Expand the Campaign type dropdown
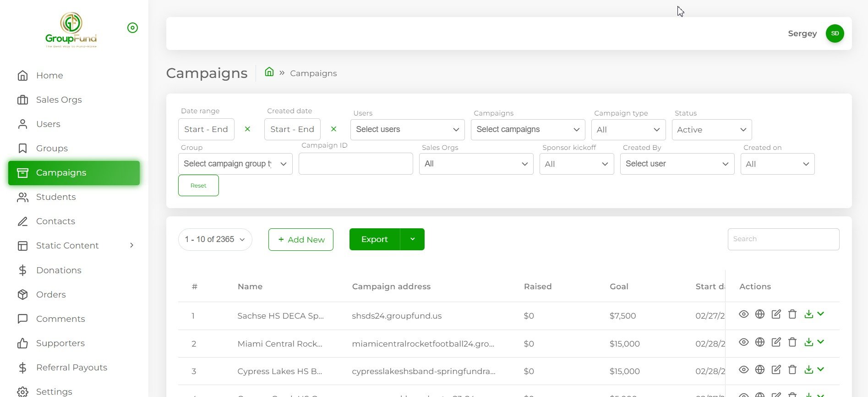This screenshot has width=868, height=397. (x=628, y=130)
